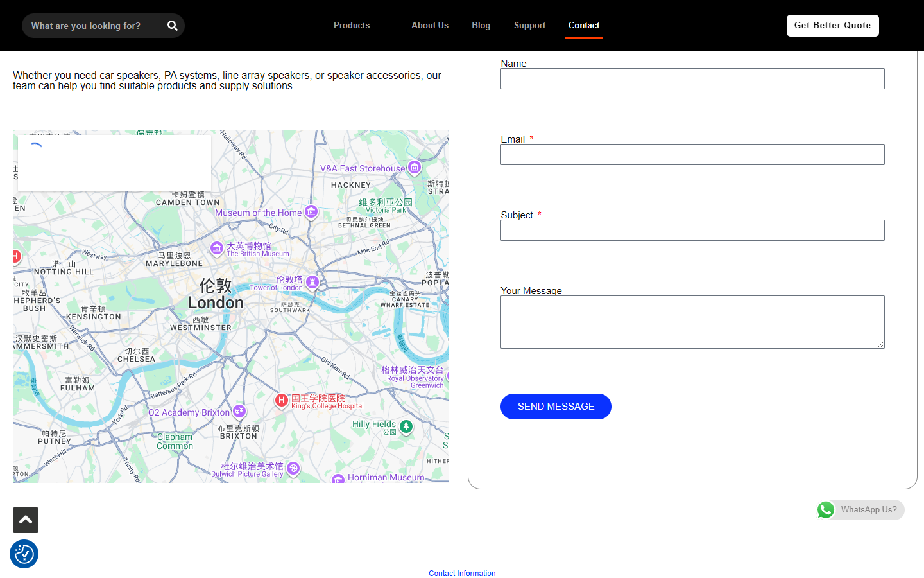
Task: Click the Get Better Quote button
Action: [833, 26]
